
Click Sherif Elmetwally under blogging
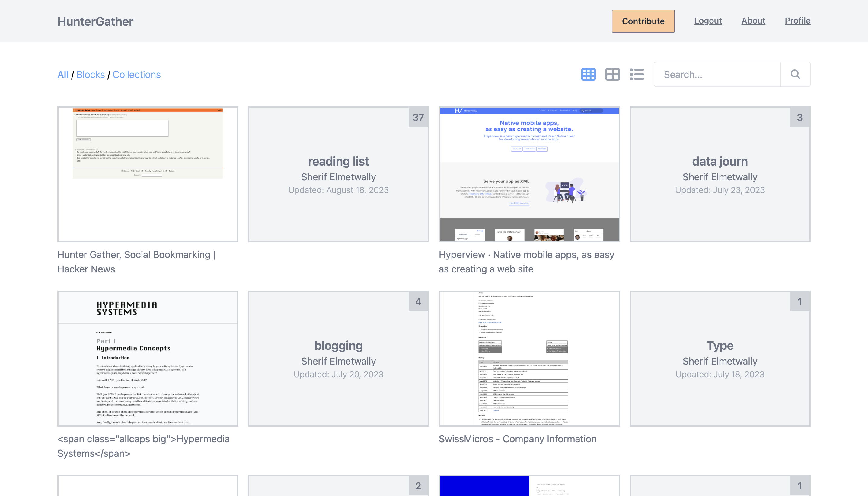click(x=339, y=361)
